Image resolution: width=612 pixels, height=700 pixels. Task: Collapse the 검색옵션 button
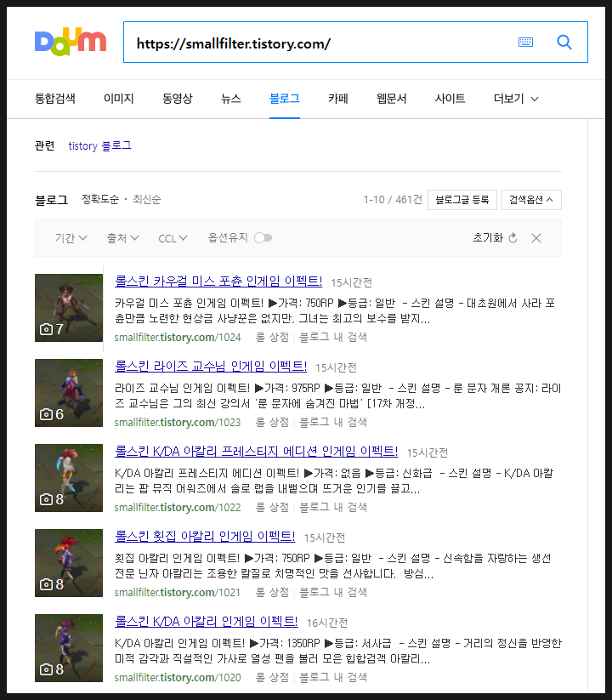pyautogui.click(x=531, y=200)
